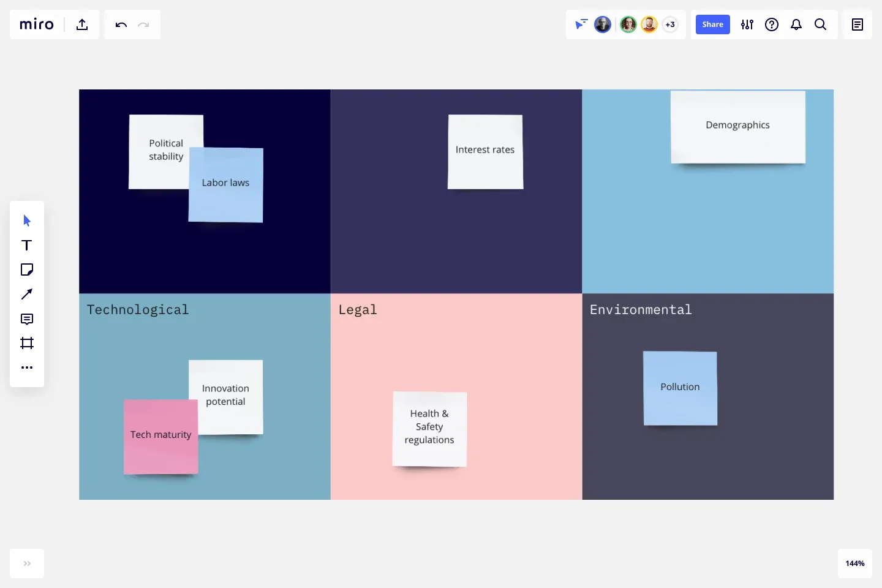Open the Miro main menu
The width and height of the screenshot is (882, 588).
click(x=36, y=24)
